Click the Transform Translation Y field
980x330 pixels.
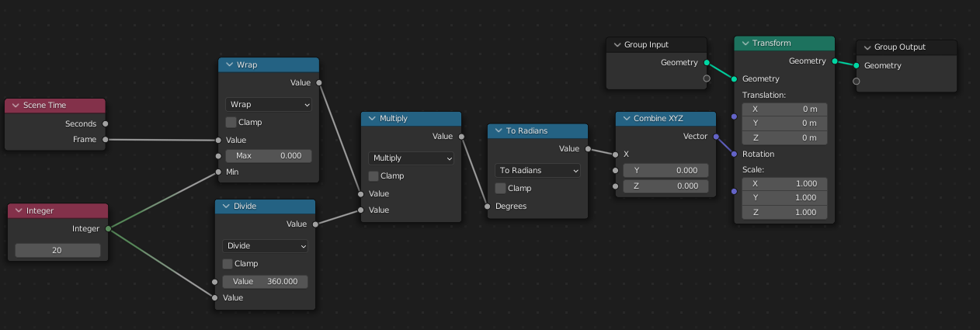click(784, 123)
